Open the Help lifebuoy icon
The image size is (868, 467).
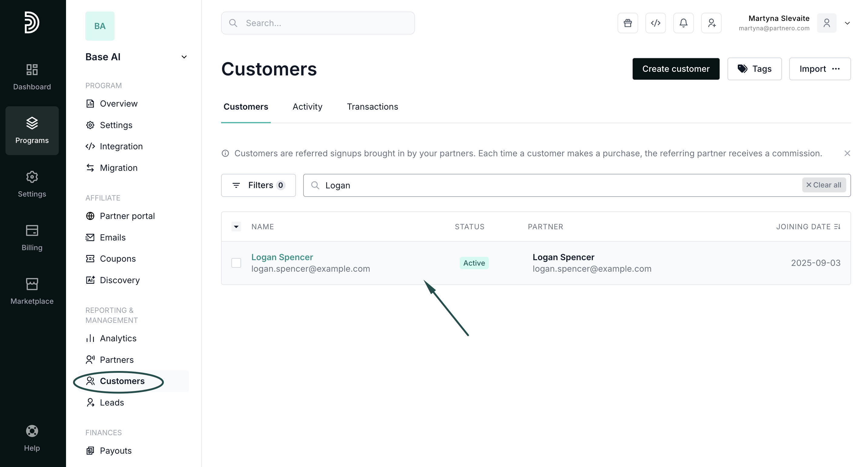click(x=32, y=431)
